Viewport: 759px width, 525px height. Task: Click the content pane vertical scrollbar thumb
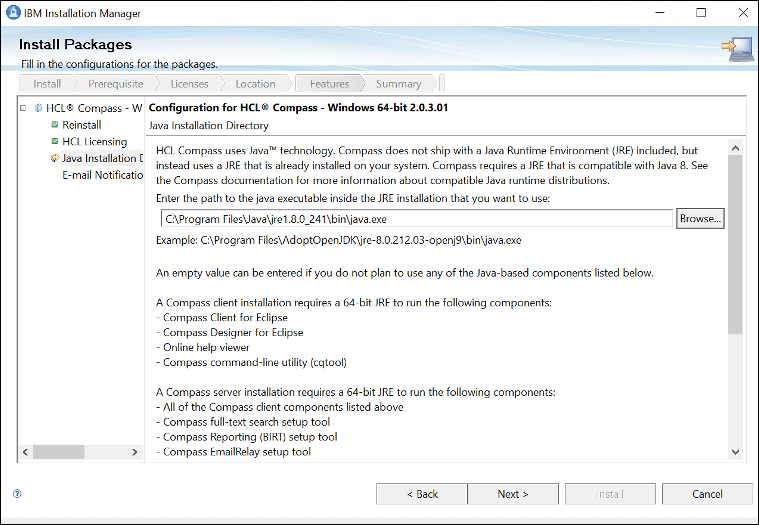click(x=735, y=244)
